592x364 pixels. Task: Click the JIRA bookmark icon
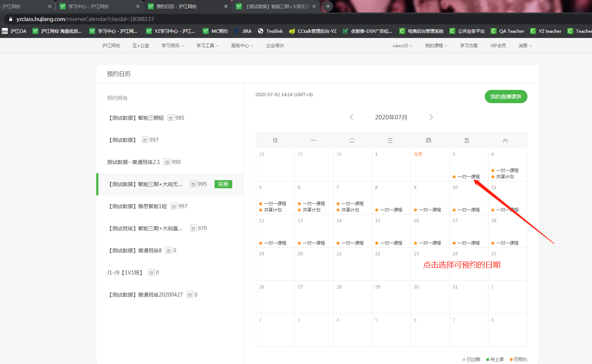click(237, 31)
